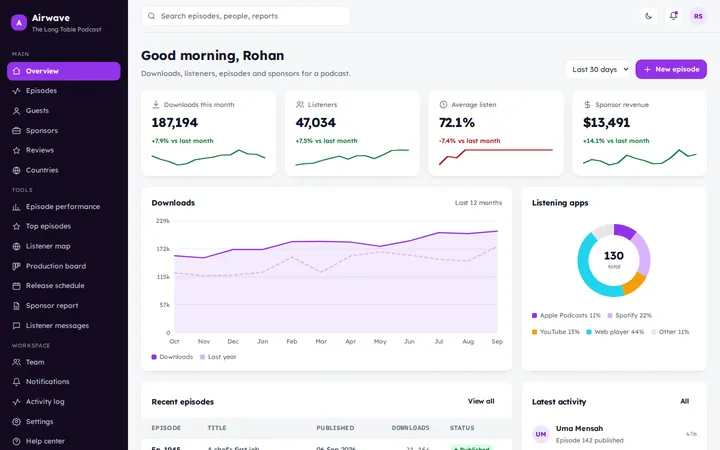Click the Top episodes star icon
The height and width of the screenshot is (450, 720).
[x=17, y=226]
